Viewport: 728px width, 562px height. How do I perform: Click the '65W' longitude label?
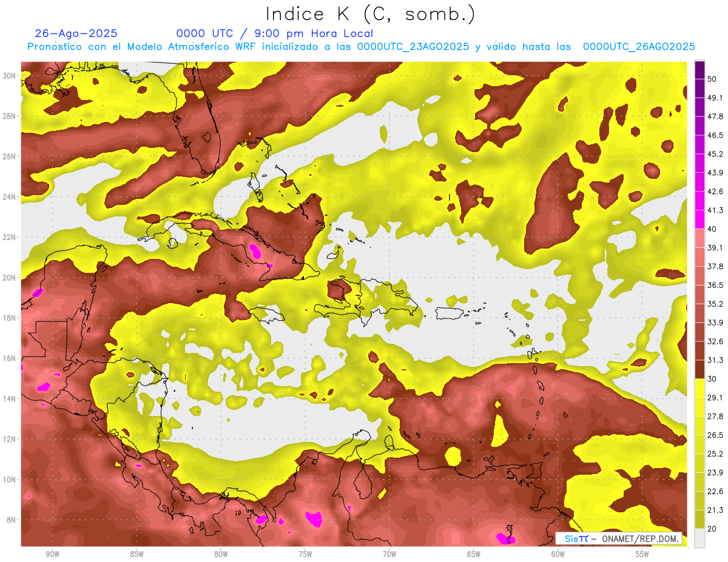click(x=474, y=554)
